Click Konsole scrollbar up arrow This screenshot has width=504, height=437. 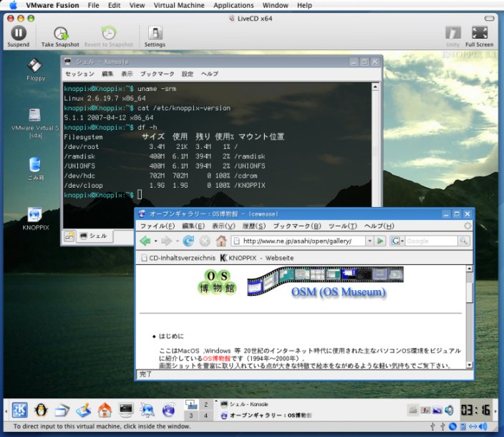click(x=375, y=87)
